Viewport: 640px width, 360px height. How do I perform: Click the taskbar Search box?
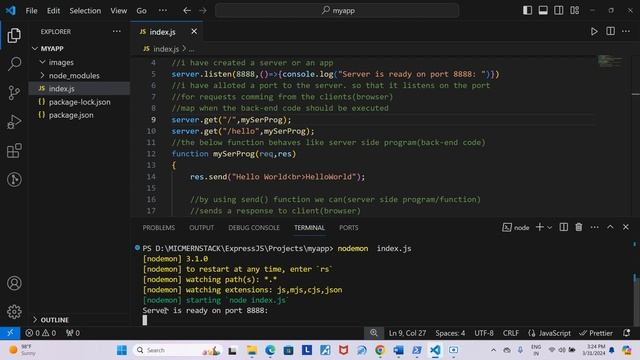pos(179,350)
